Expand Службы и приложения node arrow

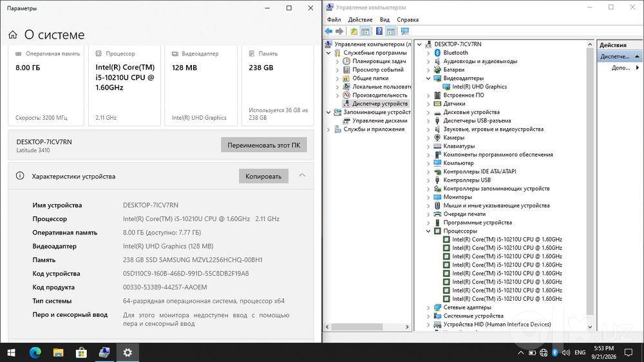(x=328, y=129)
